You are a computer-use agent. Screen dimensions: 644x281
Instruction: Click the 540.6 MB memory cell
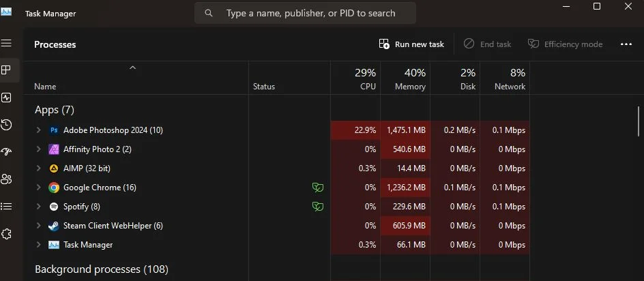coord(405,149)
